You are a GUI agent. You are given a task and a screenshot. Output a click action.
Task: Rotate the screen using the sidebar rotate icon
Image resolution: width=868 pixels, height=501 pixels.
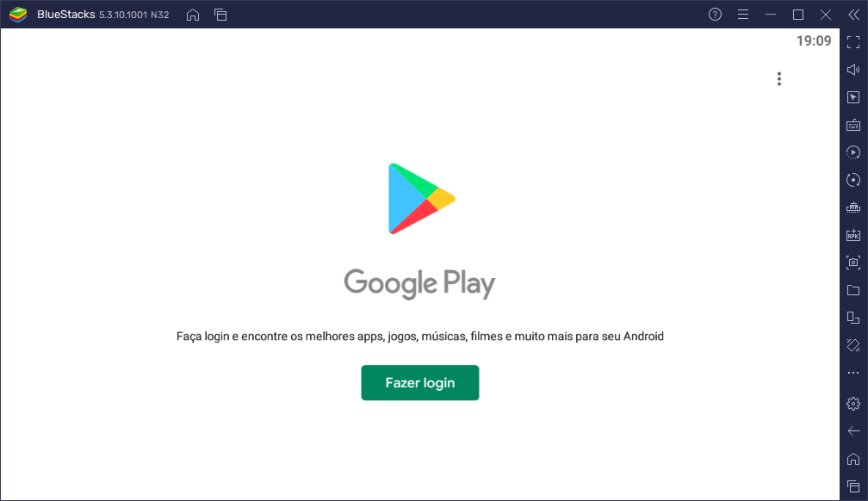tap(853, 345)
